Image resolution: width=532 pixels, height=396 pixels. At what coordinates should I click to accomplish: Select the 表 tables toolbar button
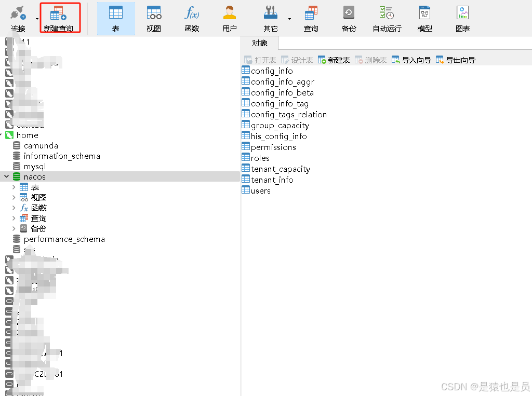[x=116, y=18]
